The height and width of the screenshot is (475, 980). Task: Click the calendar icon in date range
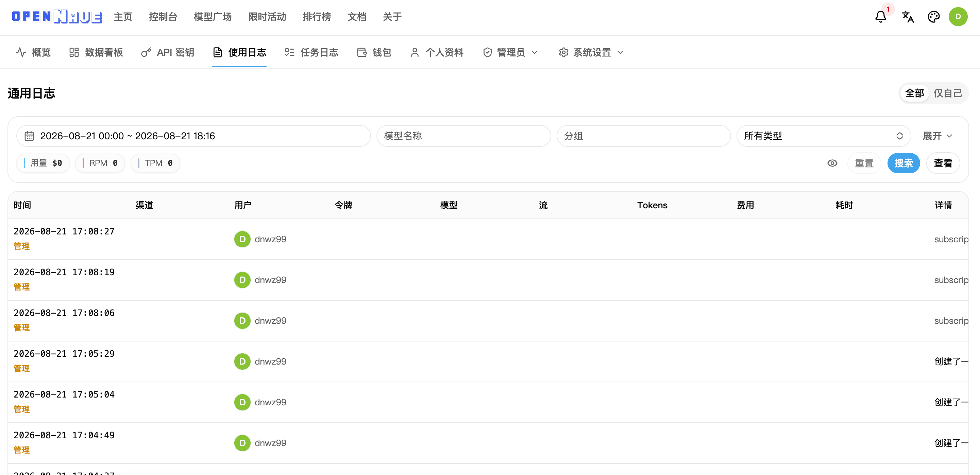29,136
